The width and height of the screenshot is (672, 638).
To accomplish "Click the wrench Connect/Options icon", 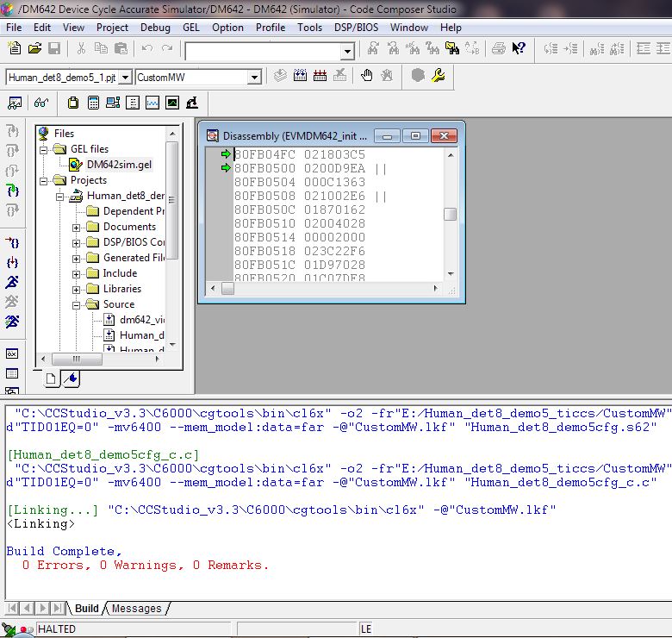I will pos(438,76).
